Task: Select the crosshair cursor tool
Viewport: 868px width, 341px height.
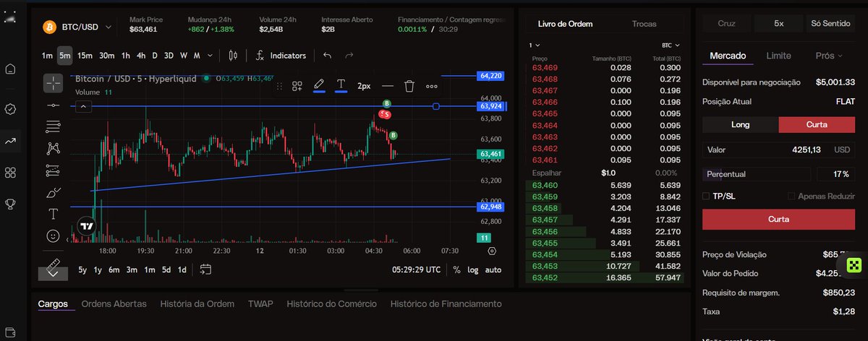Action: 53,84
